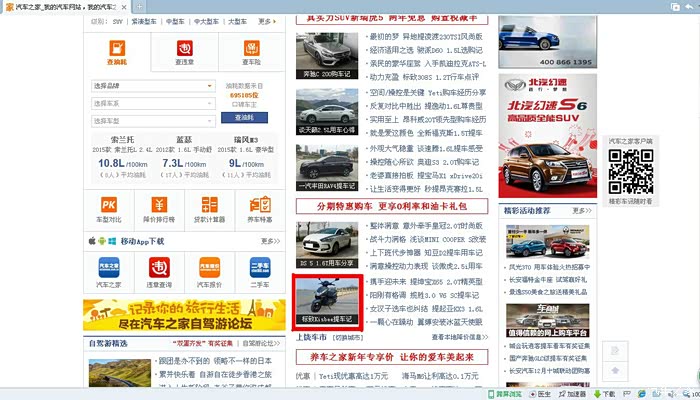Click the speaker mute icon in status bar
This screenshot has height=400, width=700.
[671, 394]
